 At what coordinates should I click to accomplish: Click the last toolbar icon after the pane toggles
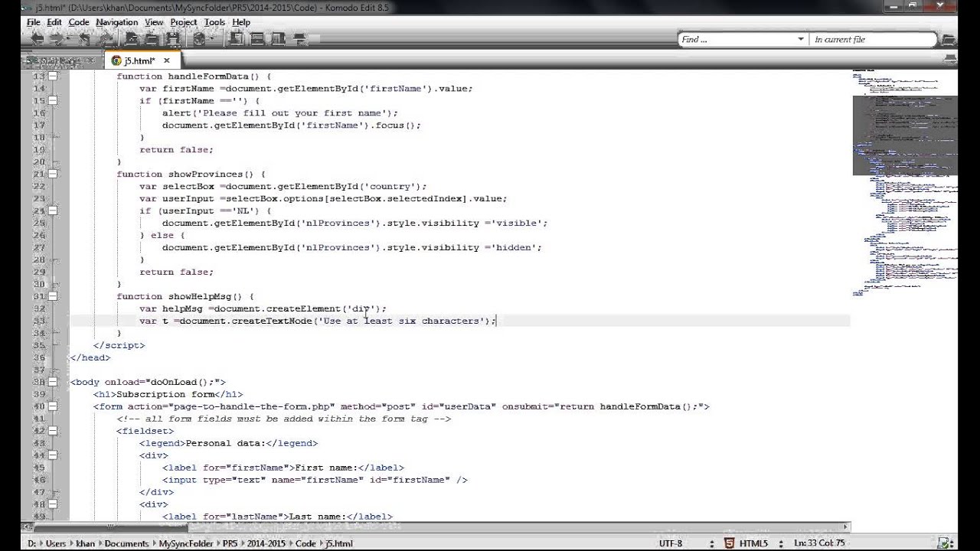tap(299, 39)
